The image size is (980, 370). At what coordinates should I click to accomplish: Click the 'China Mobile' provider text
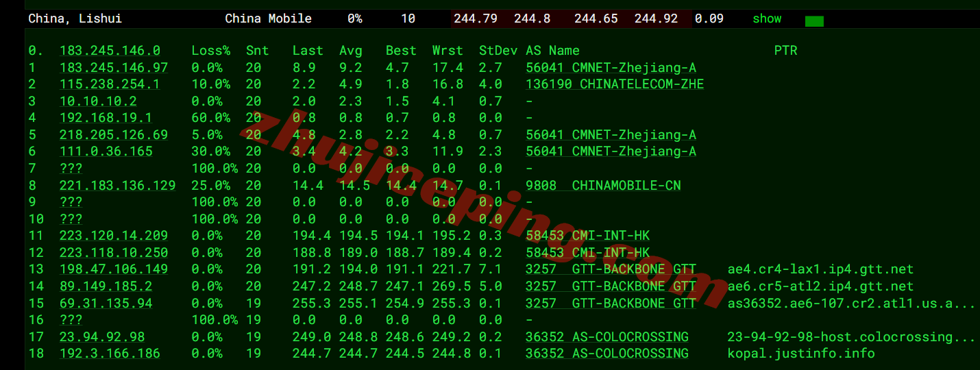[268, 18]
